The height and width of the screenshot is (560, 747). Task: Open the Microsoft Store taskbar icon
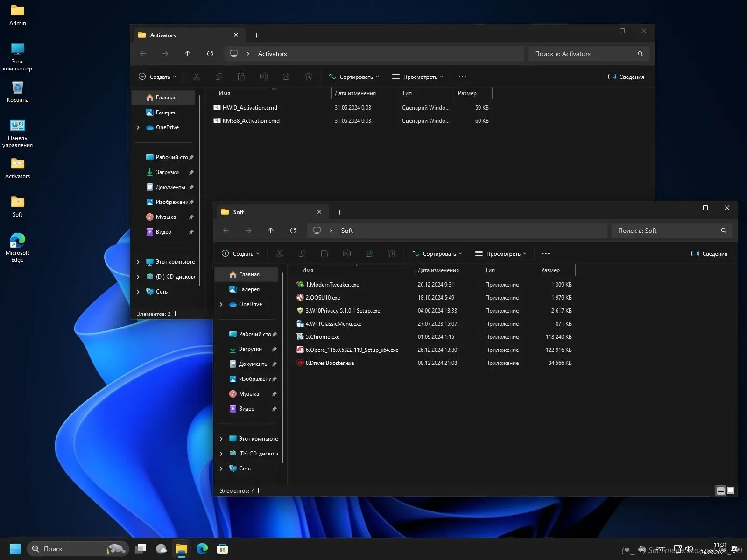[223, 549]
